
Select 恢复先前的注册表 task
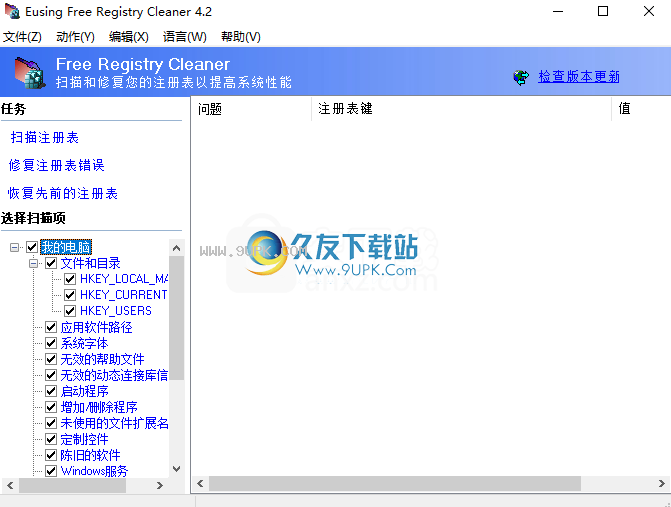pyautogui.click(x=62, y=193)
